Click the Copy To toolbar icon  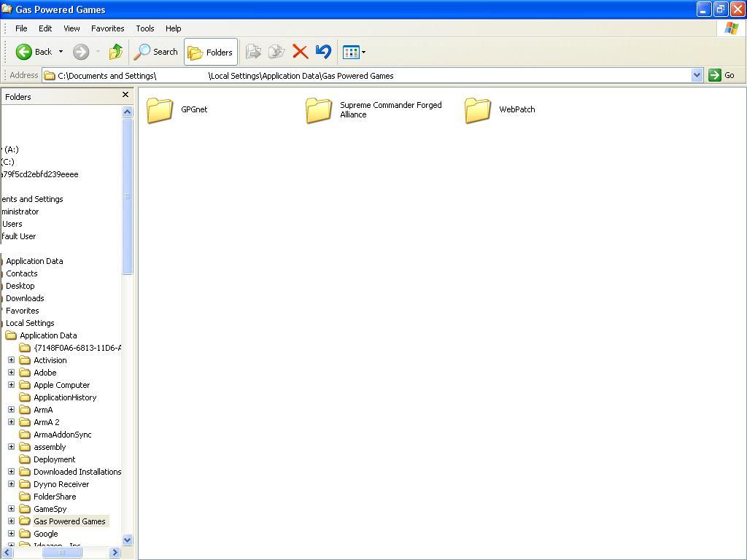pos(276,52)
